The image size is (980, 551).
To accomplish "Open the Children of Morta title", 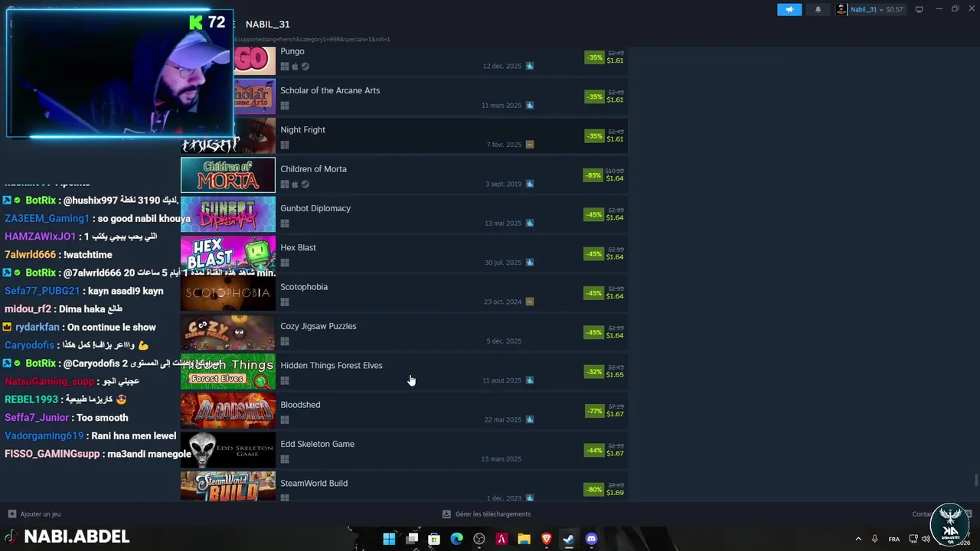I will coord(313,169).
